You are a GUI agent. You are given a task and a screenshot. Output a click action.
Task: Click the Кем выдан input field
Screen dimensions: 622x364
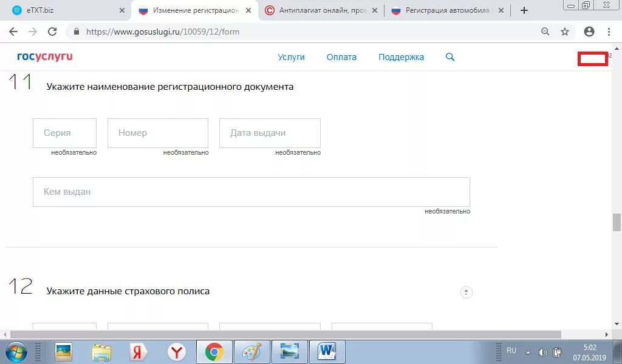tap(251, 192)
